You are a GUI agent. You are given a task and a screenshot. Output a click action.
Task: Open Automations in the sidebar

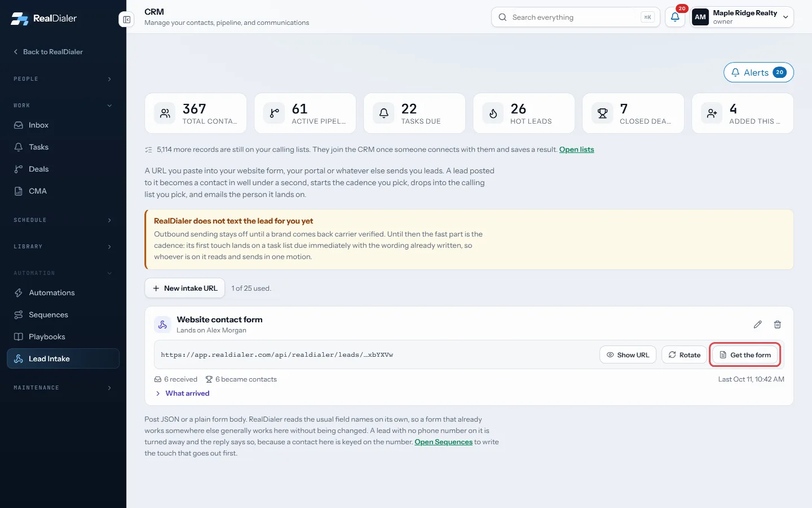63,293
